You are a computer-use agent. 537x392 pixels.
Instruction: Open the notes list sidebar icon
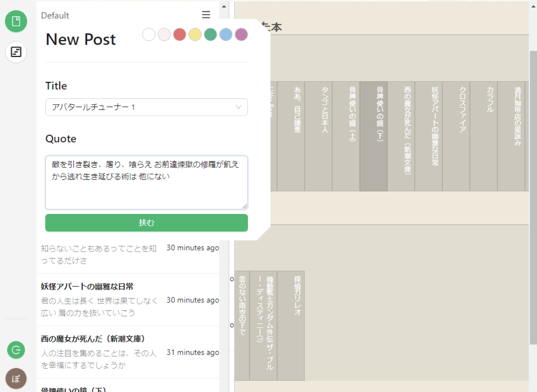tap(16, 52)
